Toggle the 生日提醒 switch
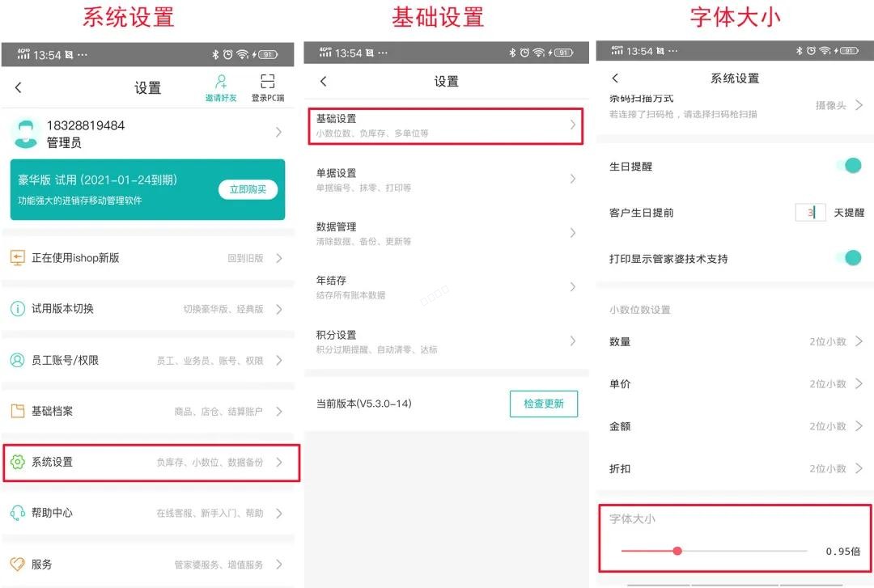This screenshot has height=588, width=874. click(x=850, y=166)
